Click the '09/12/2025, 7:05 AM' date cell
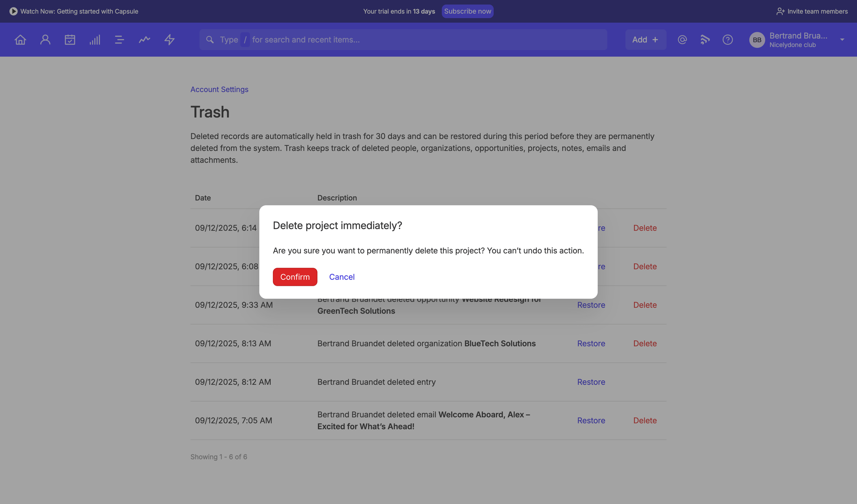Screen dimensions: 857x504 234,421
